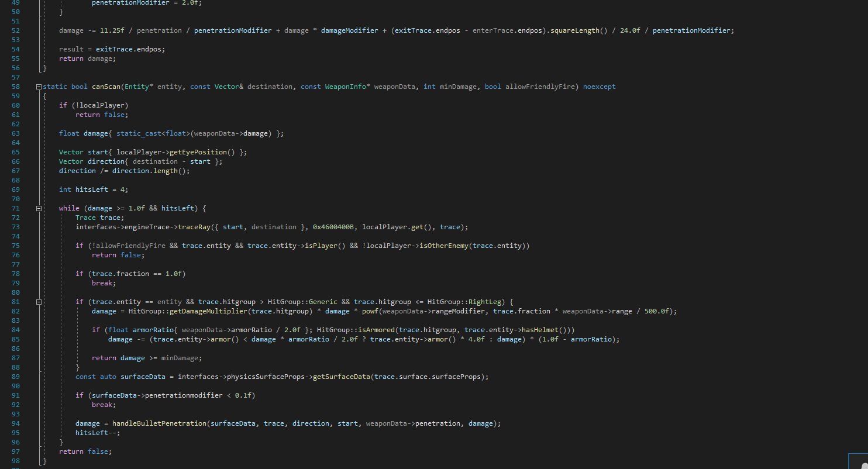Set a breakpoint on line 52
This screenshot has width=868, height=469.
click(x=5, y=30)
